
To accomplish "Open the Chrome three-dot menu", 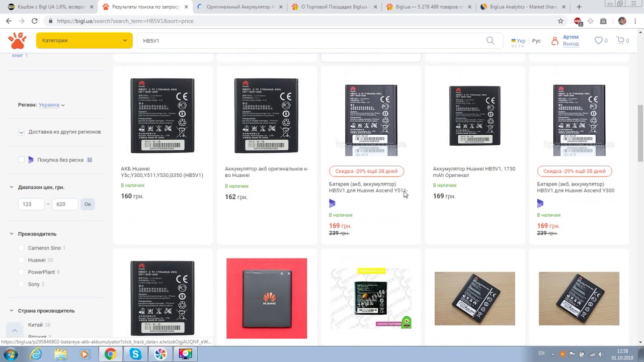I will point(635,21).
